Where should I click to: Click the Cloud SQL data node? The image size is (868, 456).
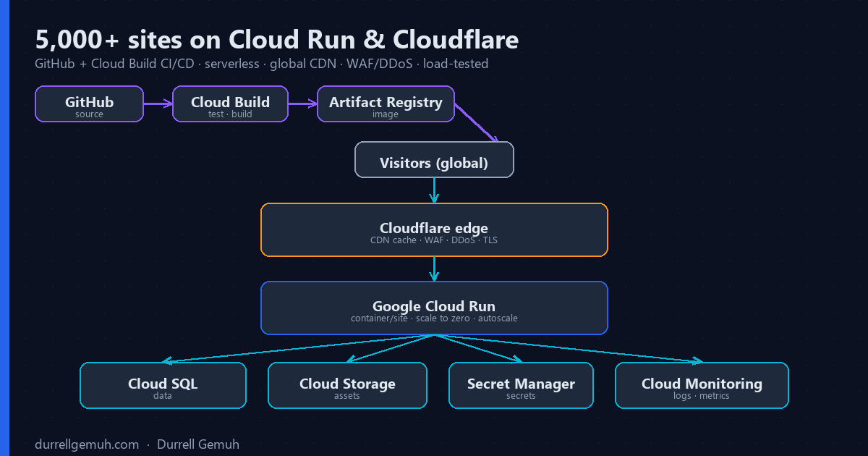(x=163, y=386)
